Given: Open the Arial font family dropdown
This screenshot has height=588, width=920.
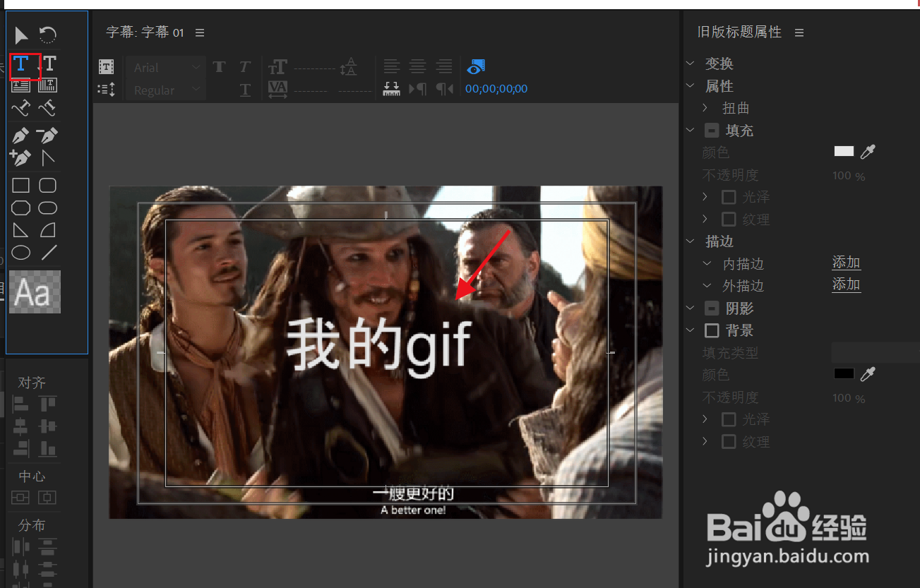Looking at the screenshot, I should coord(167,68).
